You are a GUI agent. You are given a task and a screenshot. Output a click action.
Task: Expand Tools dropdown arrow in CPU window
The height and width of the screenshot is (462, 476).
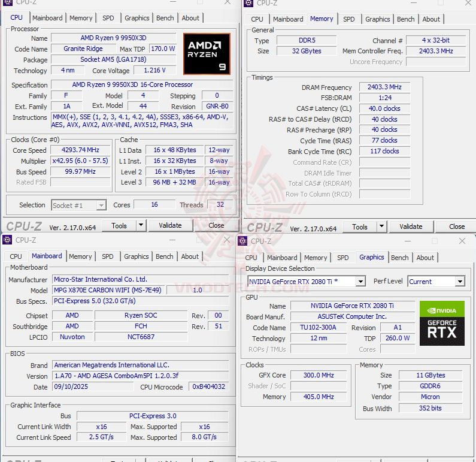tap(141, 225)
